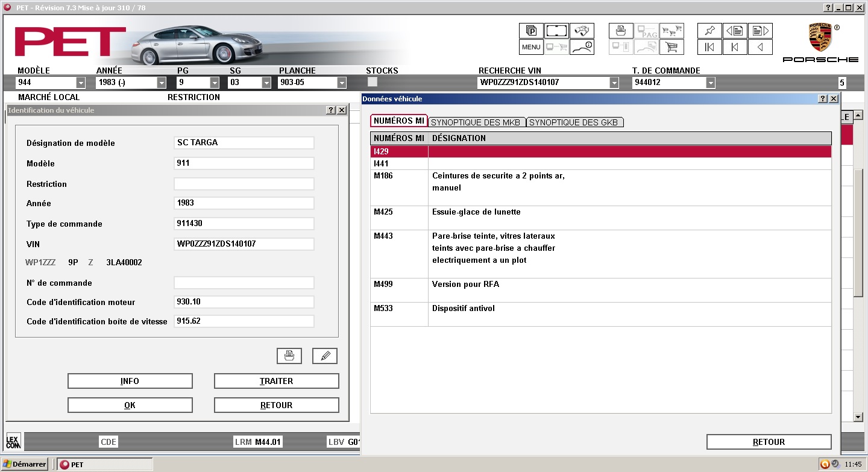The image size is (868, 472).
Task: Switch to SYNOPTIQUE DES MKB tab
Action: pyautogui.click(x=477, y=122)
